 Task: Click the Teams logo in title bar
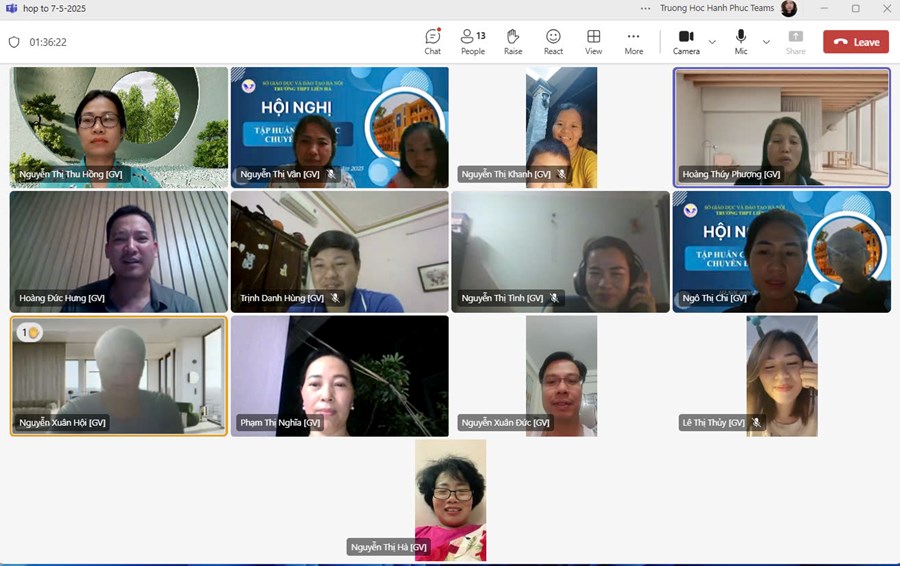[x=11, y=8]
